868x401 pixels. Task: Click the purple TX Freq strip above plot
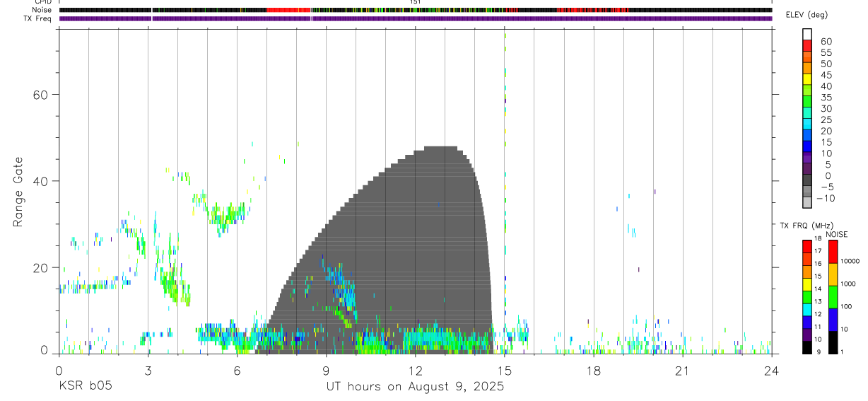pos(415,18)
